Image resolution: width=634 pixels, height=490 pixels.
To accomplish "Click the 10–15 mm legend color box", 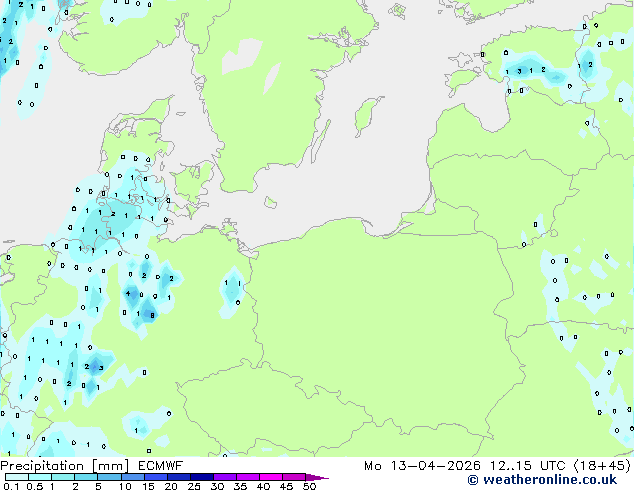I will coord(132,477).
